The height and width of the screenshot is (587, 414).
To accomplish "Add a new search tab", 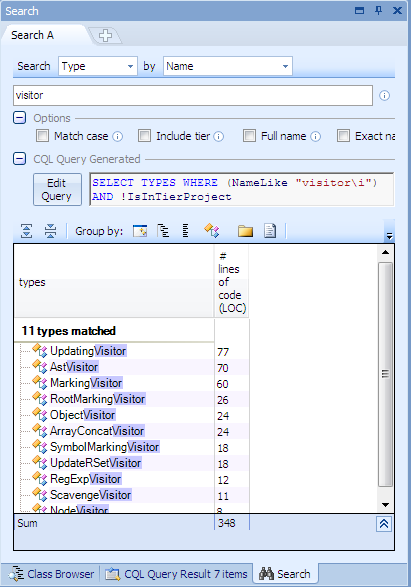I will (105, 36).
